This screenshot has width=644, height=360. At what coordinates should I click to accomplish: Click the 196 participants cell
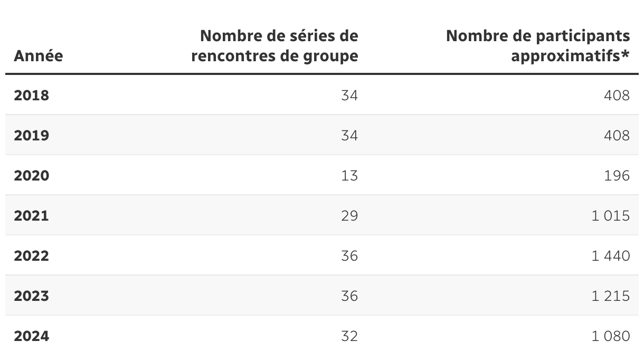click(x=617, y=176)
